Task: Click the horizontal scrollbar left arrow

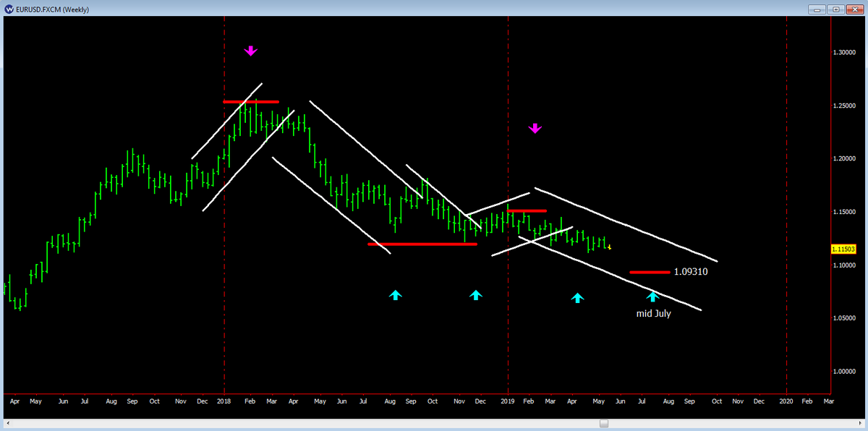Action: click(8, 423)
